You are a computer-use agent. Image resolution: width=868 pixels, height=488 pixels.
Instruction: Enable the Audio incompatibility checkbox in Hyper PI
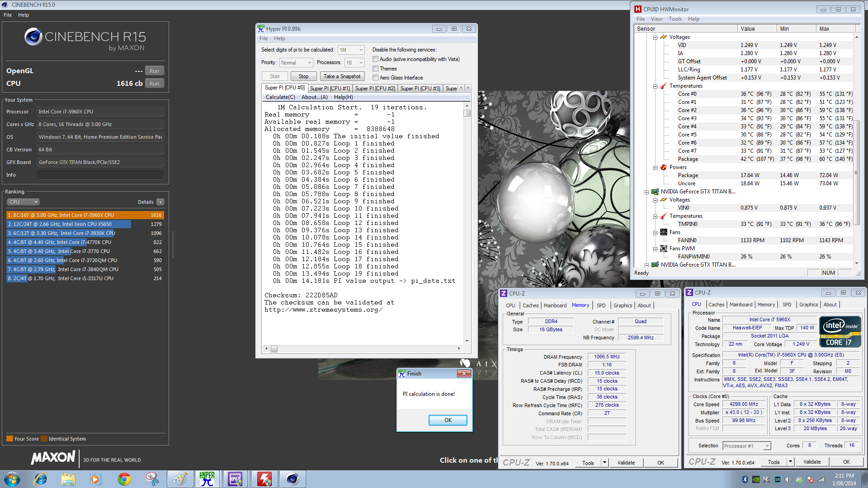pyautogui.click(x=376, y=59)
